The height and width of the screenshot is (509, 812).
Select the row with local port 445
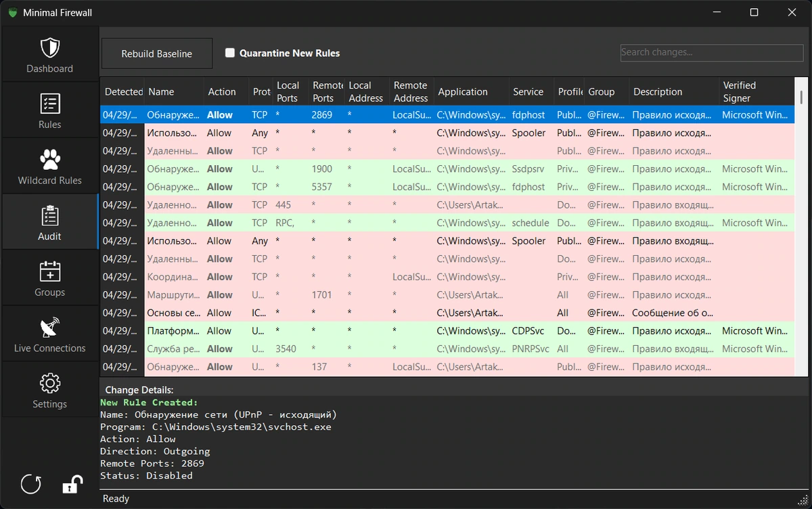point(447,204)
